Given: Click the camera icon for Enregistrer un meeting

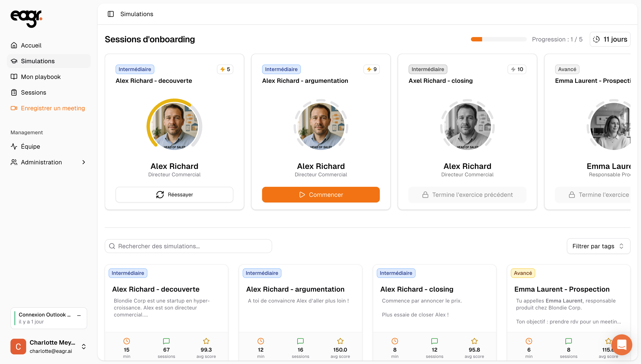Looking at the screenshot, I should coord(14,108).
